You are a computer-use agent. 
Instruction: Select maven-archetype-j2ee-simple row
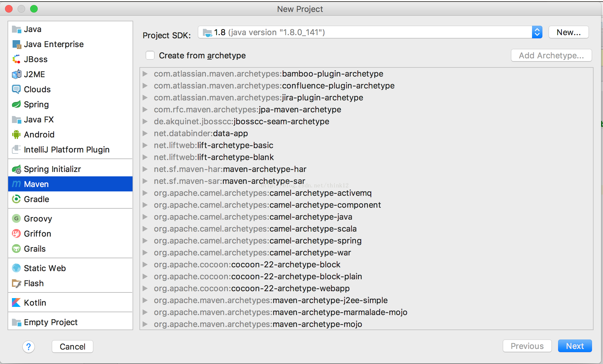pyautogui.click(x=366, y=300)
